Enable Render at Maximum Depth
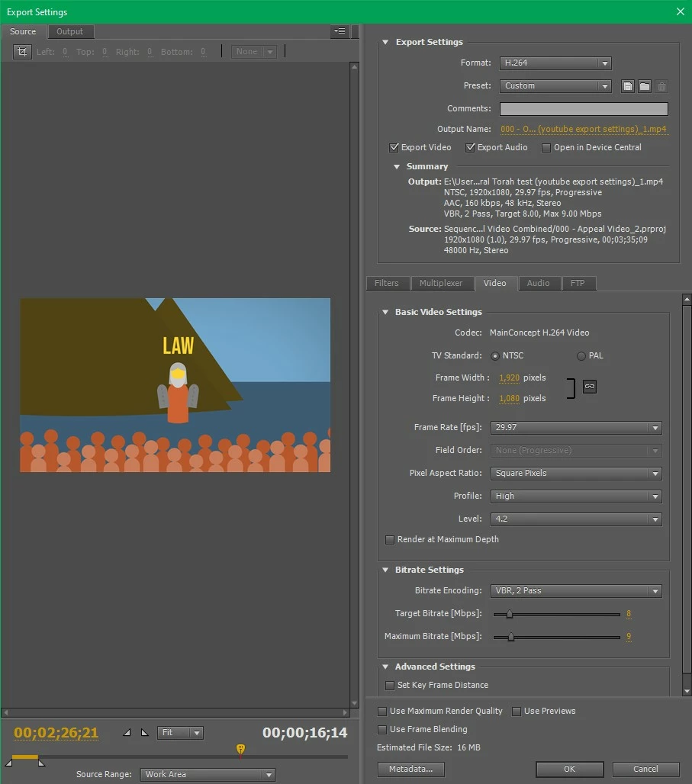The height and width of the screenshot is (784, 692). pyautogui.click(x=389, y=539)
